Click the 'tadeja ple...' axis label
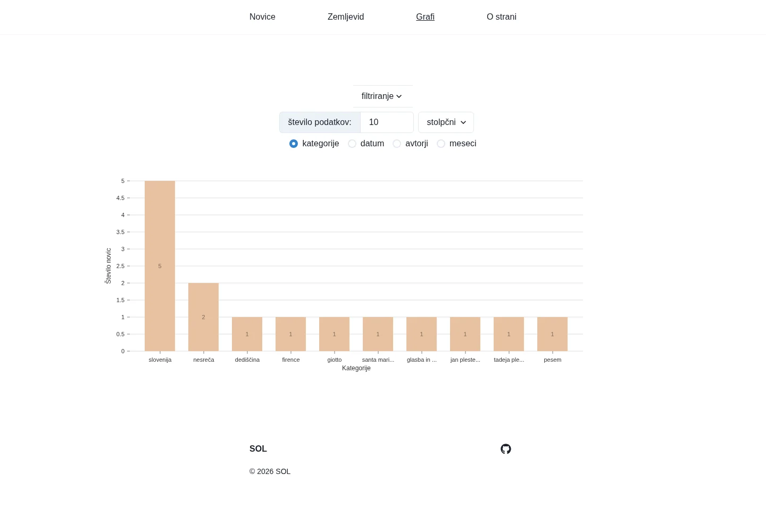 (509, 360)
